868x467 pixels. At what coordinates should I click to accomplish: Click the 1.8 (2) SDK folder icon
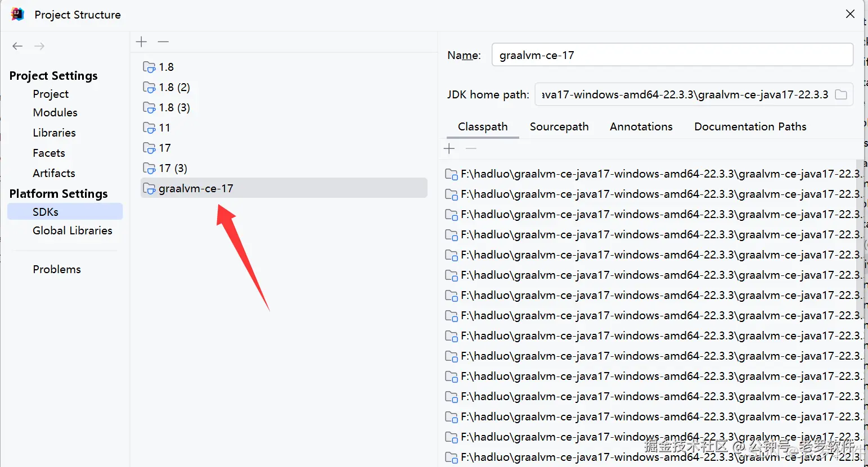coord(149,88)
